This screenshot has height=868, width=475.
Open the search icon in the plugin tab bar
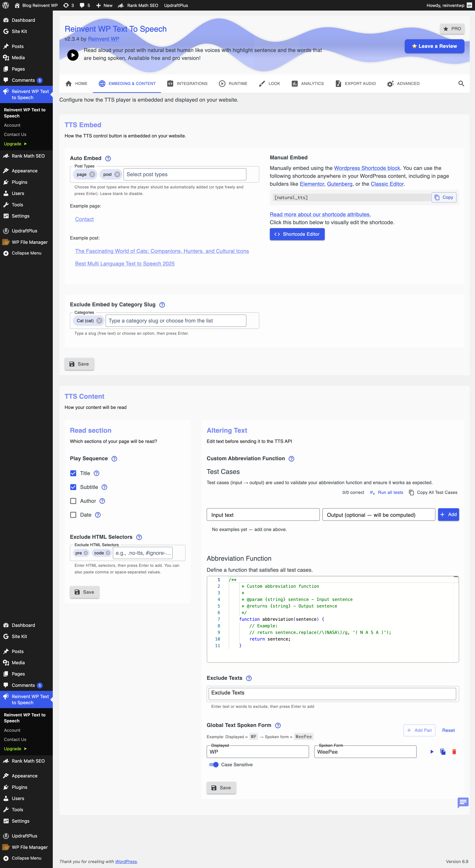pyautogui.click(x=461, y=84)
